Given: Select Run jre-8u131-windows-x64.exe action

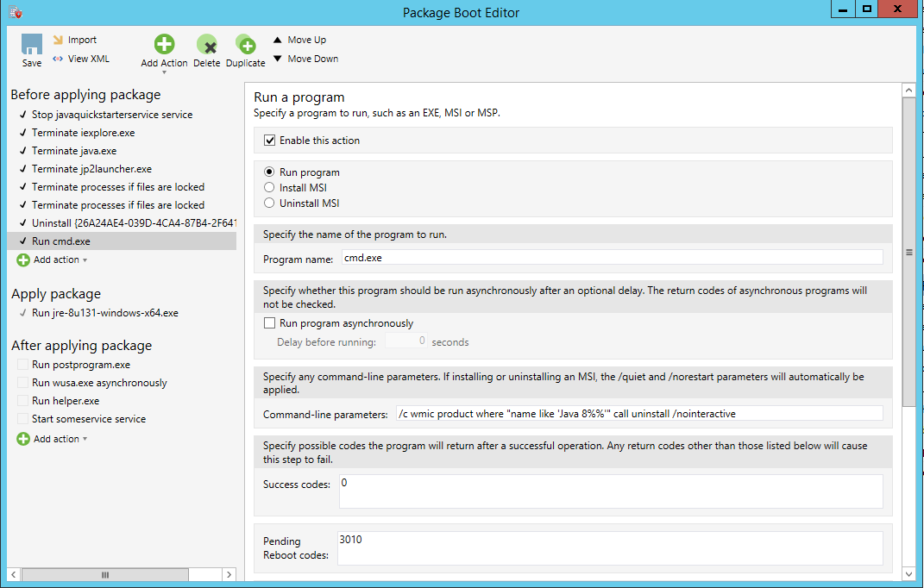Looking at the screenshot, I should 105,313.
